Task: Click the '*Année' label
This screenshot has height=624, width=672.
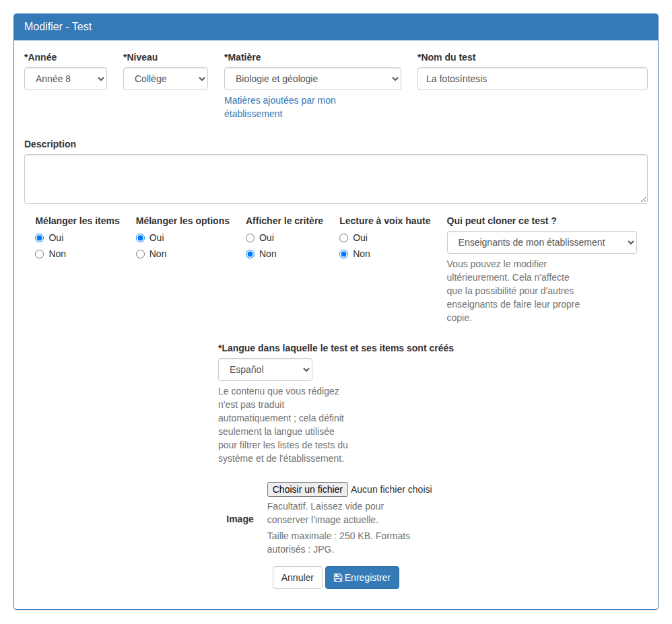Action: click(x=40, y=57)
